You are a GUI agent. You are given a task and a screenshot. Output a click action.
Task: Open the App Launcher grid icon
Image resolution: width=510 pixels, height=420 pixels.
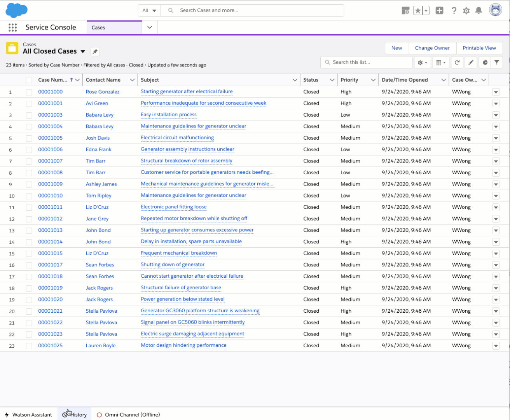[x=12, y=27]
